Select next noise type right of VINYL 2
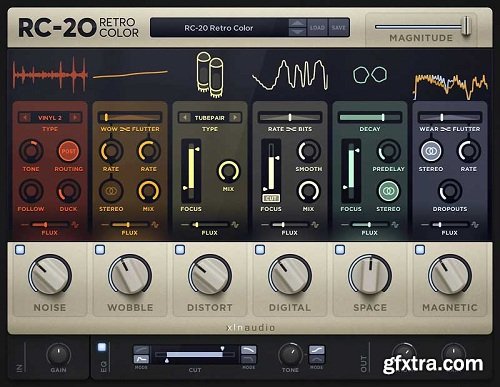The height and width of the screenshot is (387, 500). [75, 117]
